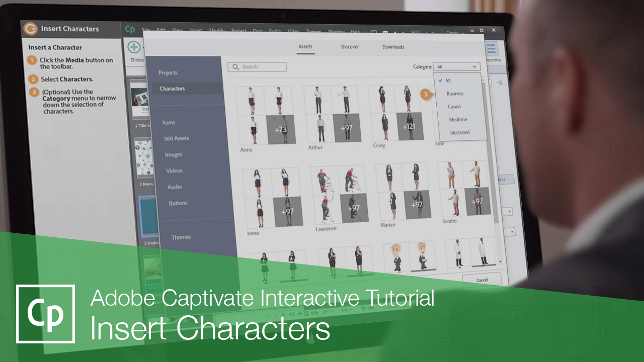Click the Properties panel icon
Viewport: 644px width, 362px height.
click(492, 48)
